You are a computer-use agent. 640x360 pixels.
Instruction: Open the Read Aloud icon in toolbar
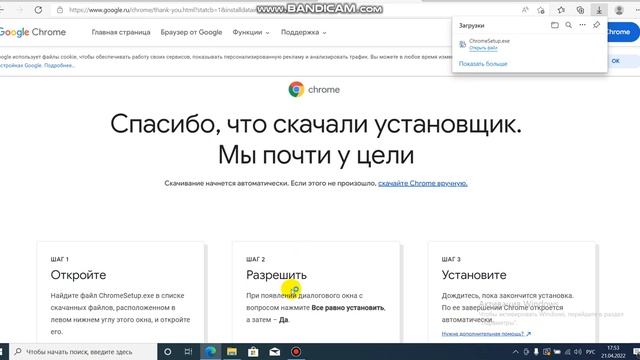525,10
